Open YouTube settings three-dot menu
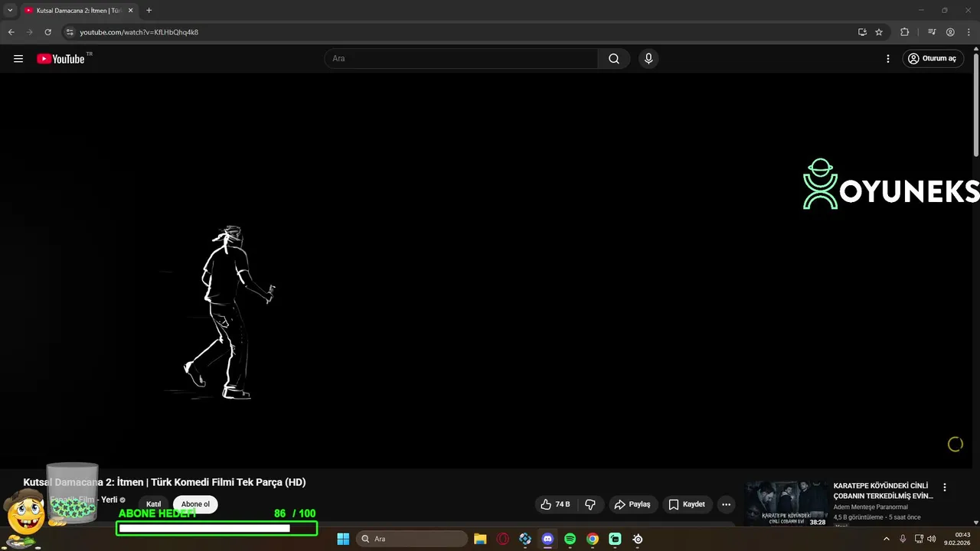Viewport: 980px width, 551px height. point(888,59)
